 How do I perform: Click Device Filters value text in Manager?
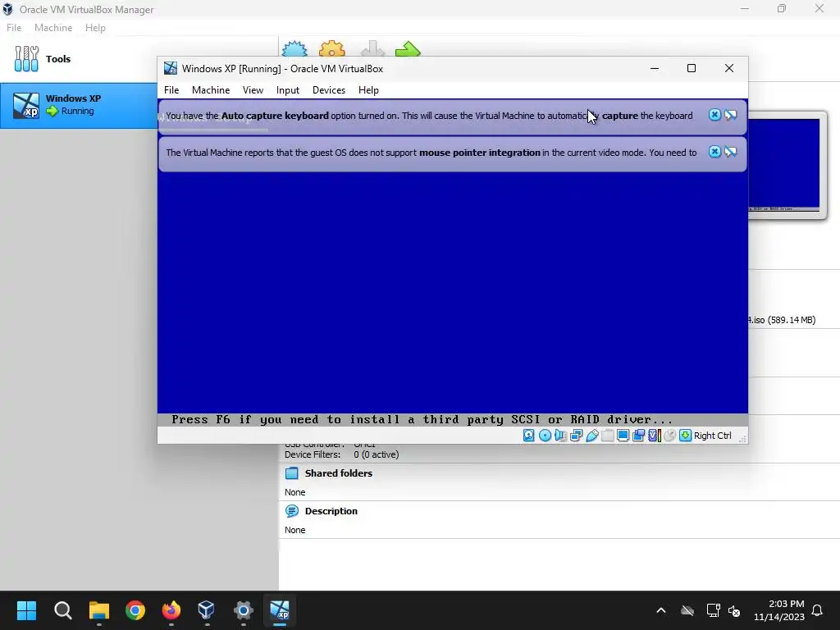(376, 454)
